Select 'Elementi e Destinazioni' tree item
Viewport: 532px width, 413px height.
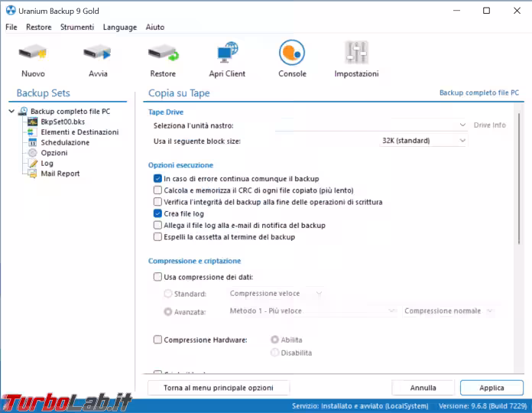(x=79, y=132)
